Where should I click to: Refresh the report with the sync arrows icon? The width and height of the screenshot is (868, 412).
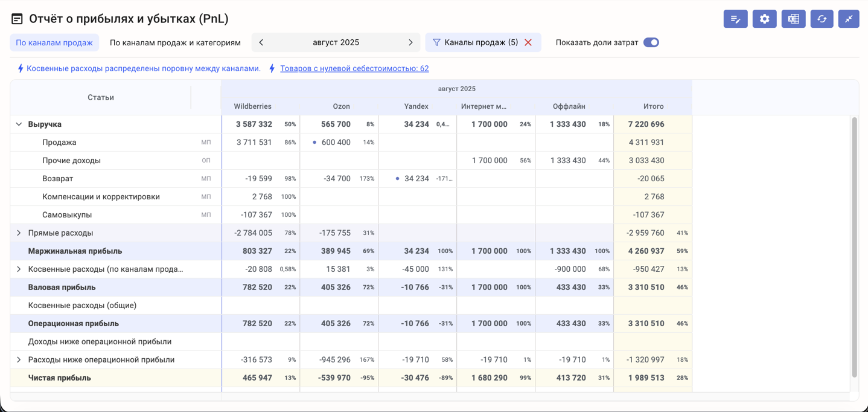pos(822,19)
